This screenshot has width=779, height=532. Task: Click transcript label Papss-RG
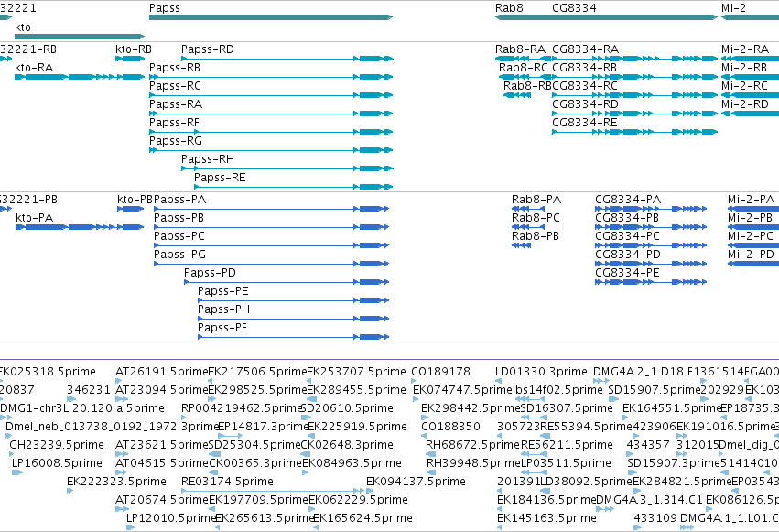176,141
